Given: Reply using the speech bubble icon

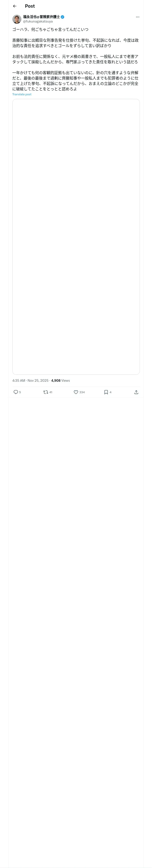Looking at the screenshot, I should pyautogui.click(x=16, y=392).
